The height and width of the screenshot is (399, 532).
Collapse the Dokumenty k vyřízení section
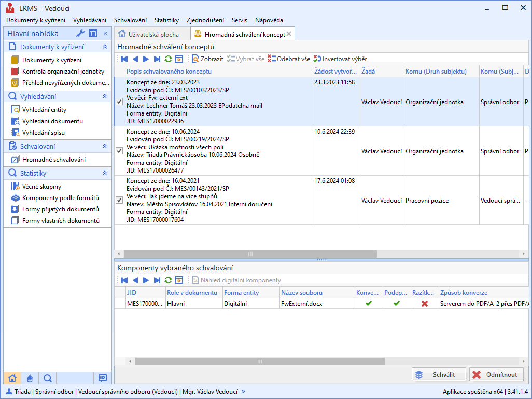(x=105, y=47)
